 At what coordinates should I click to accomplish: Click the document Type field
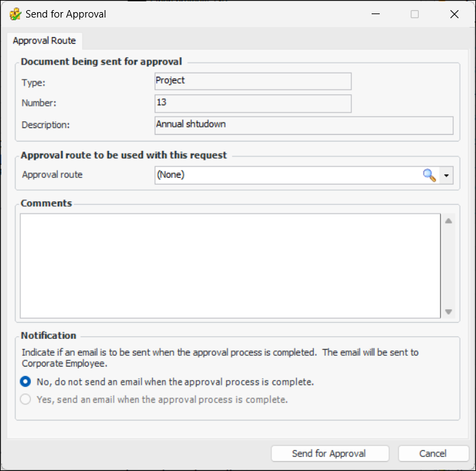pos(252,82)
